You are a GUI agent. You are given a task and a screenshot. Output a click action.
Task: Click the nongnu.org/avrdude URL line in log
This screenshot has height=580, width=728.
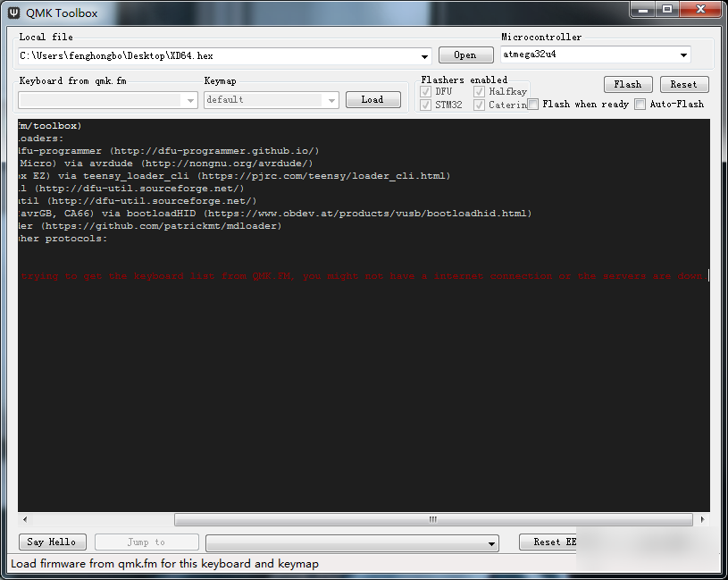point(166,164)
